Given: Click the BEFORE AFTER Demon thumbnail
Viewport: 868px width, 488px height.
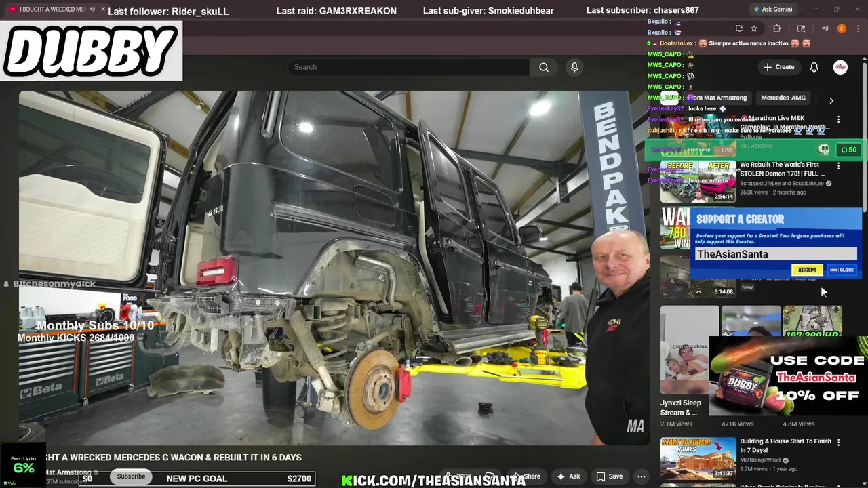Looking at the screenshot, I should (x=698, y=182).
